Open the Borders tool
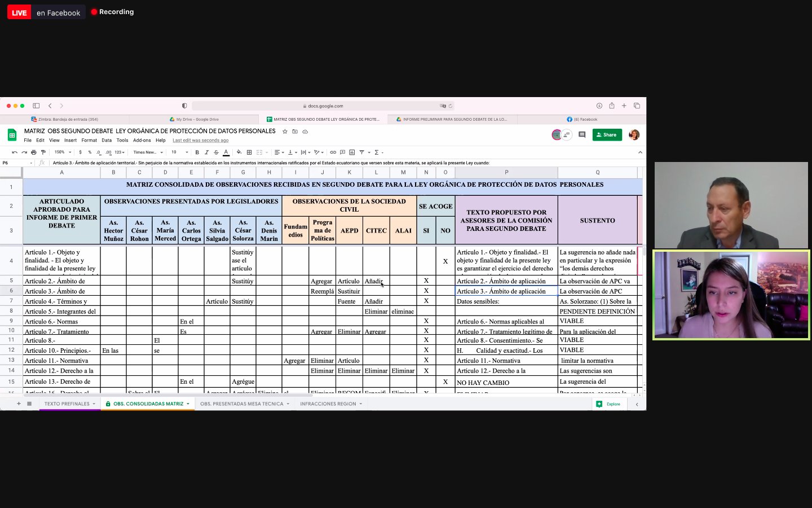Screen dimensions: 812x508 pyautogui.click(x=249, y=152)
